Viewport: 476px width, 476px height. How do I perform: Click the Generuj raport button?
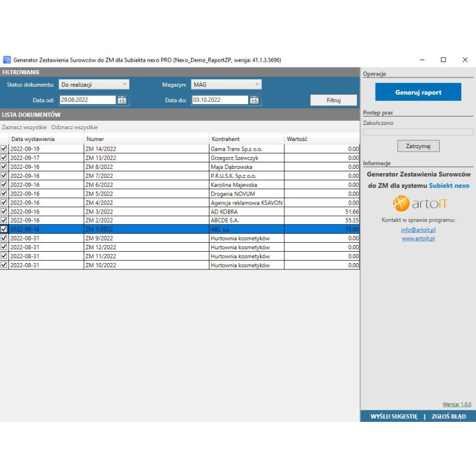(418, 92)
